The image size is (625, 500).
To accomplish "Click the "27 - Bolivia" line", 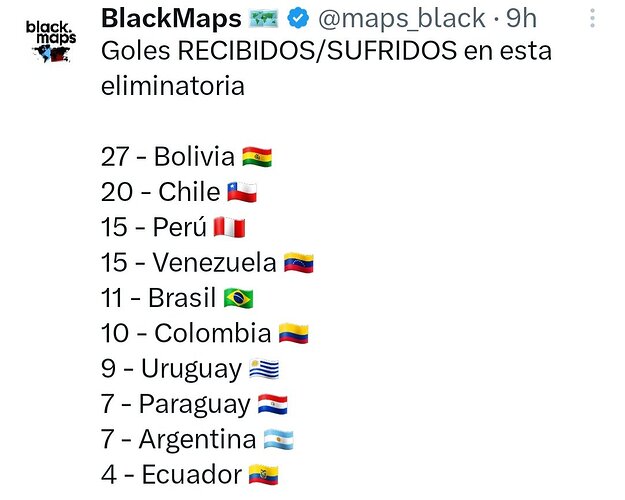I will pos(168,157).
